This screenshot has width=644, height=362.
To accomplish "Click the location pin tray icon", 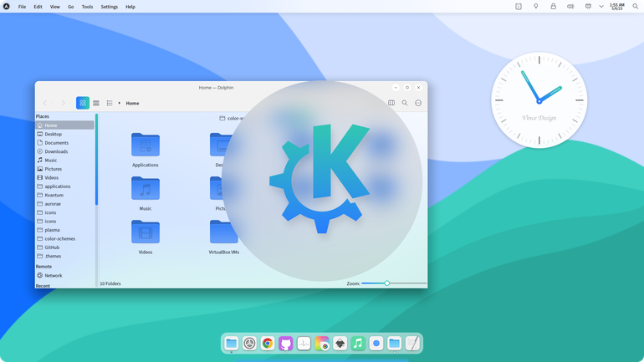I will click(x=535, y=6).
